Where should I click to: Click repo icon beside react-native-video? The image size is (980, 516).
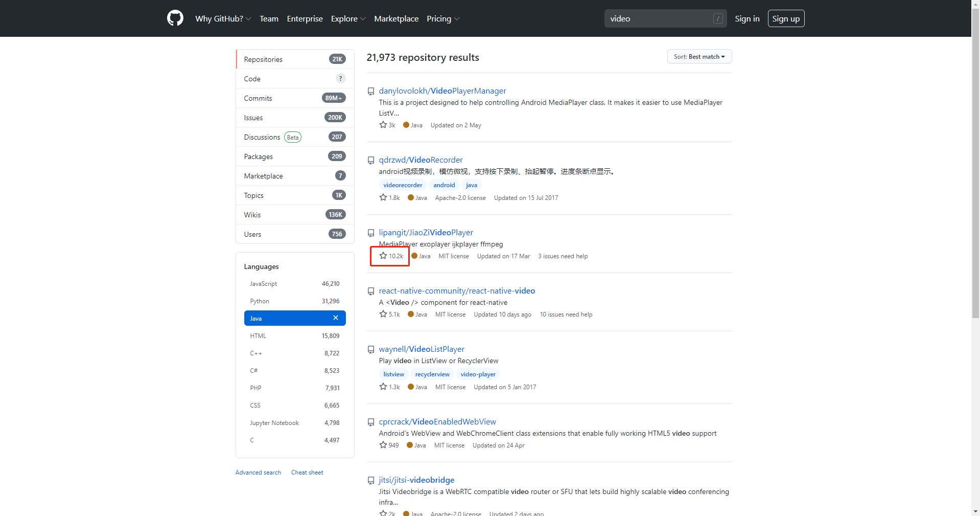pyautogui.click(x=371, y=291)
